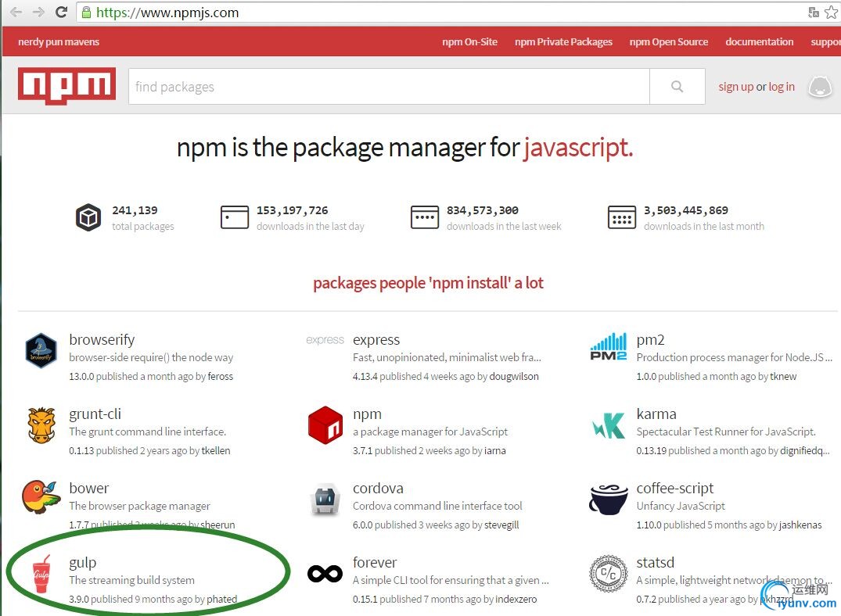This screenshot has height=616, width=841.
Task: Open the gulp package link
Action: point(83,563)
